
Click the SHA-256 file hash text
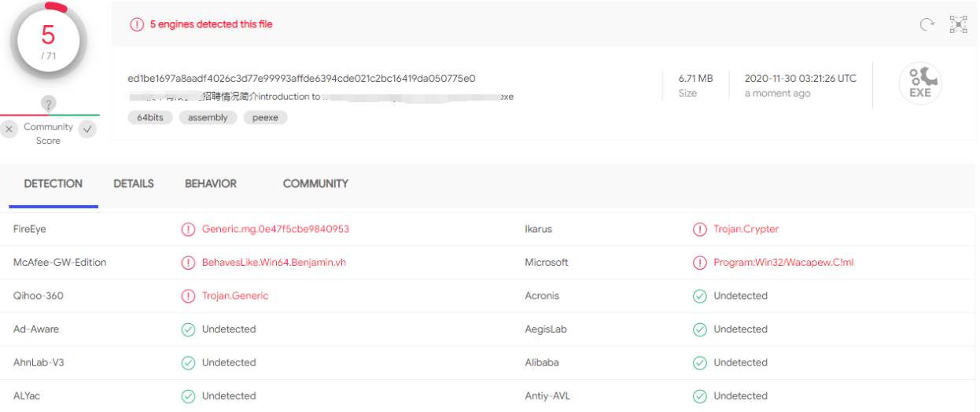click(x=301, y=79)
